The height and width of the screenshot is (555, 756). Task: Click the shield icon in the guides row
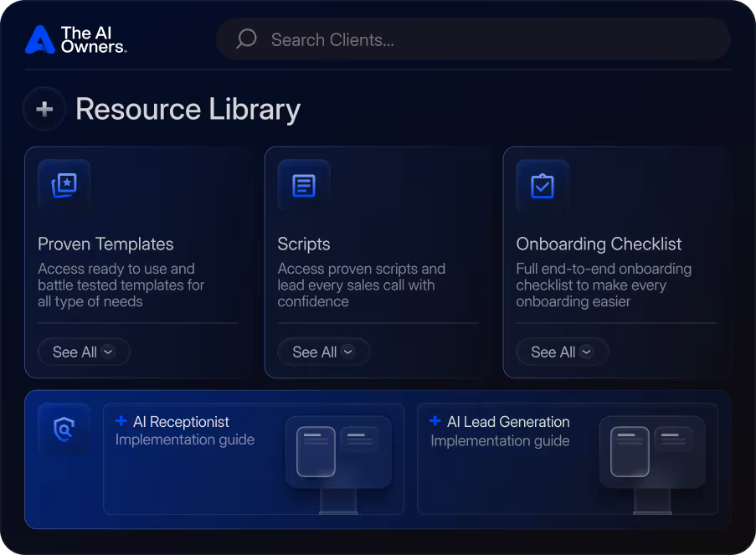click(64, 429)
